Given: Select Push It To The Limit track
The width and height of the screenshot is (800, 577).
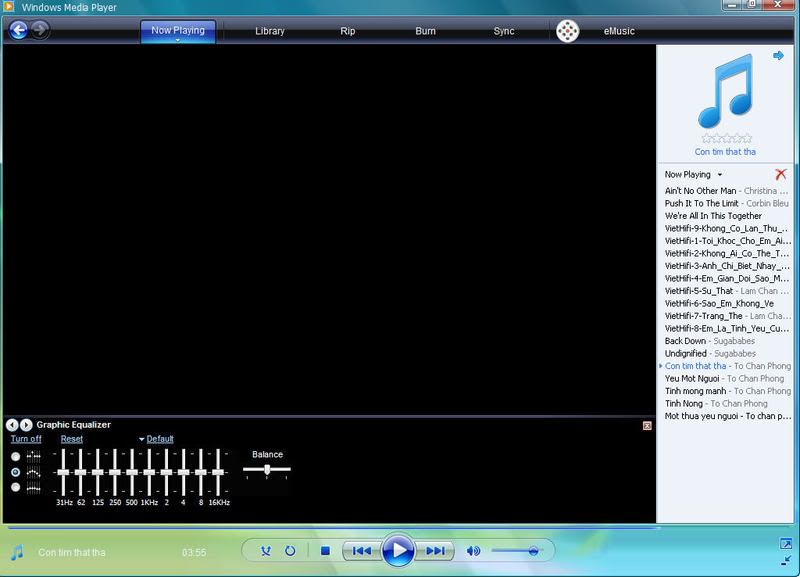Looking at the screenshot, I should [726, 203].
